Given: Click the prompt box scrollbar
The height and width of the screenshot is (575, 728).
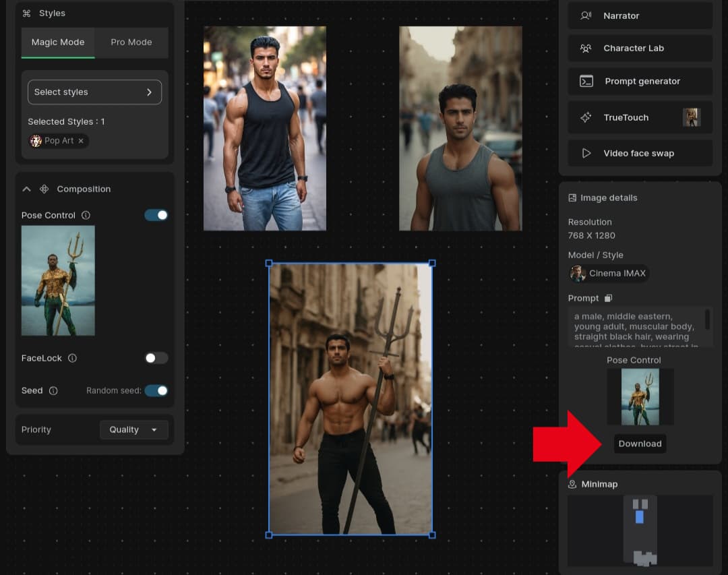Looking at the screenshot, I should [707, 320].
